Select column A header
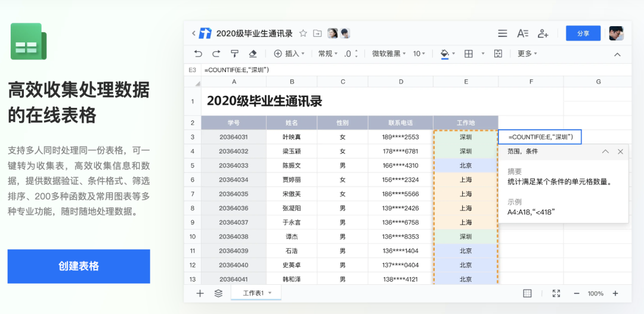The width and height of the screenshot is (644, 314). (234, 82)
